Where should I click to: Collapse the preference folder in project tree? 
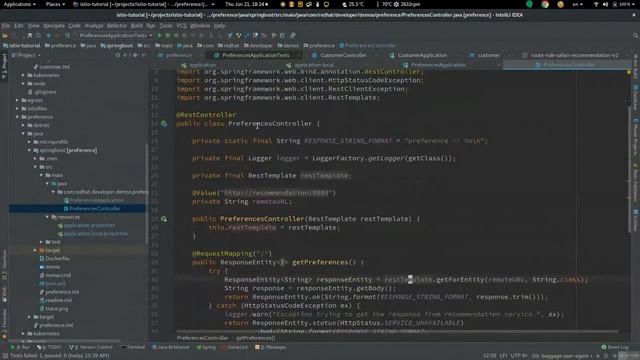[18, 117]
